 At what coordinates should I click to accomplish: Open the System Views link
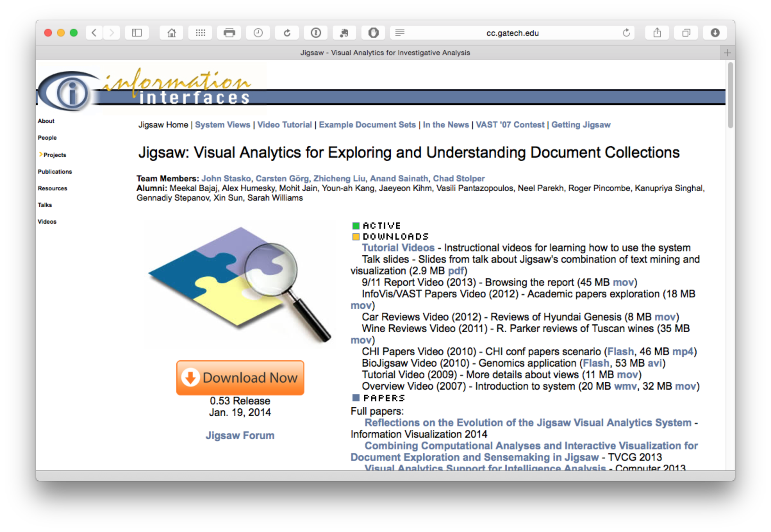(222, 125)
